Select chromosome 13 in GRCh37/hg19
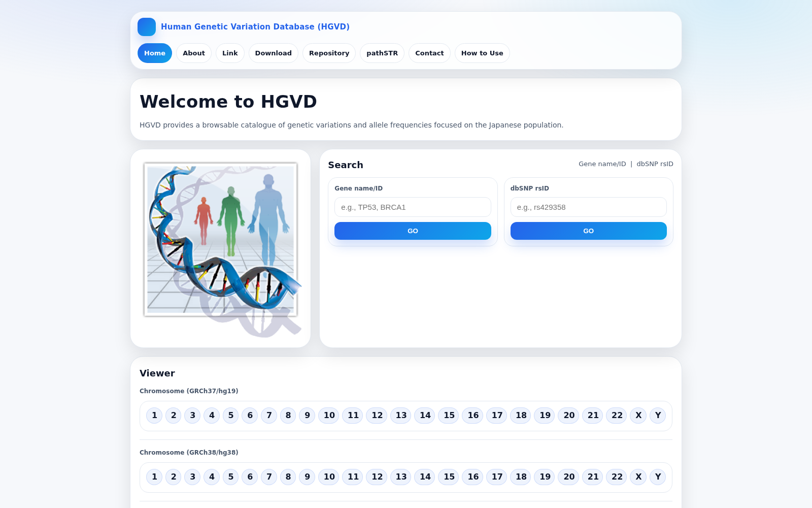The width and height of the screenshot is (812, 508). tap(401, 416)
